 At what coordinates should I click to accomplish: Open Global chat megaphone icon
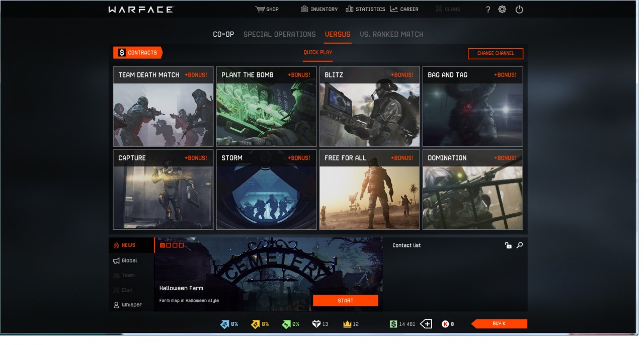point(116,261)
